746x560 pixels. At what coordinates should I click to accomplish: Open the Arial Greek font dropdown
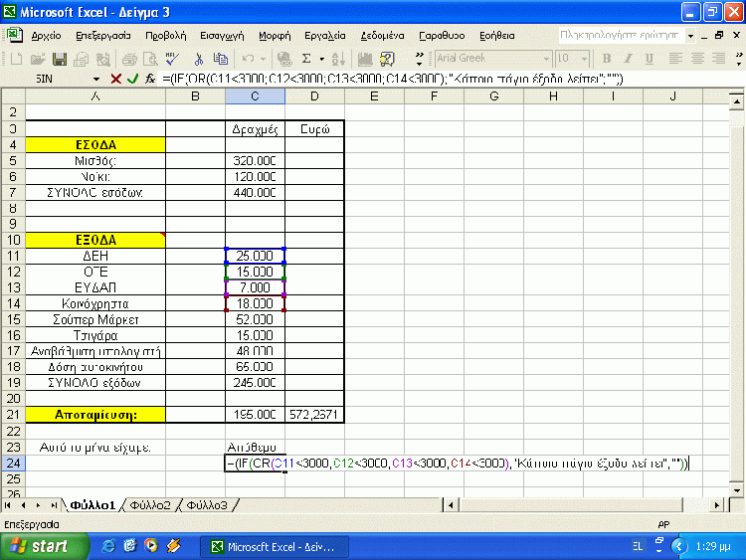(x=546, y=59)
